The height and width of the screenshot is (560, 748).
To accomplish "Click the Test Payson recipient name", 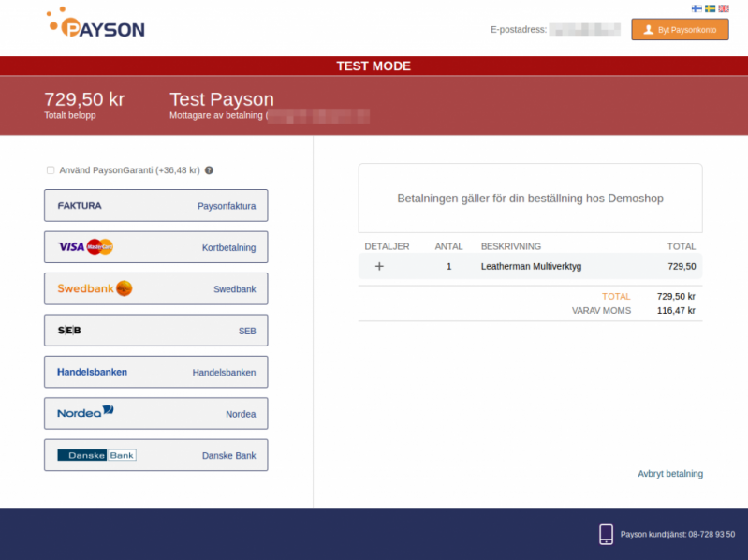I will pyautogui.click(x=222, y=99).
